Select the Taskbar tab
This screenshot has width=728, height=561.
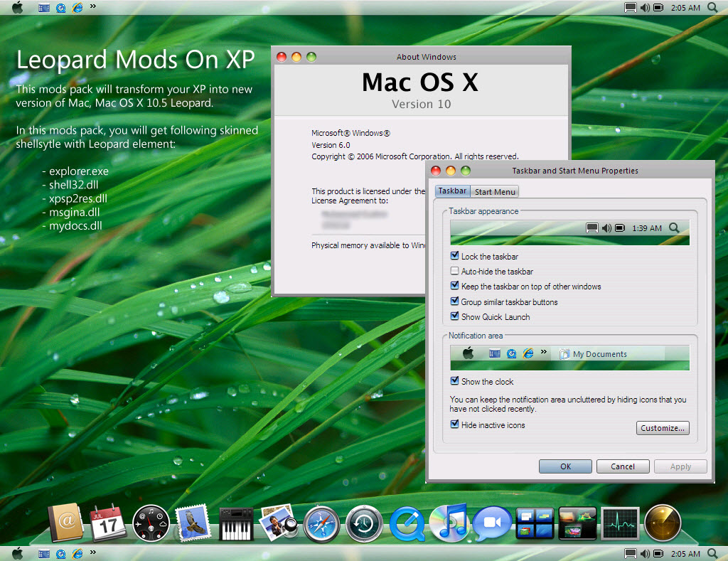click(x=452, y=191)
